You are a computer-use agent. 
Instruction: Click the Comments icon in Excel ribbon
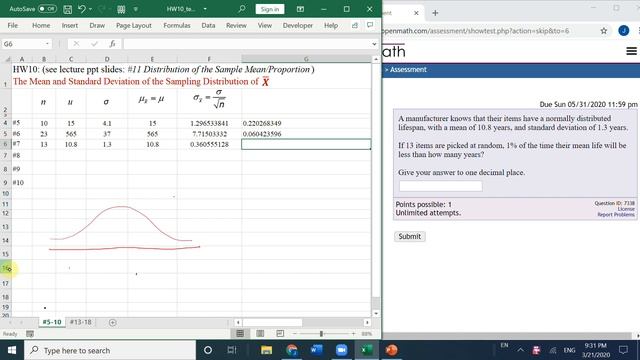tap(370, 25)
